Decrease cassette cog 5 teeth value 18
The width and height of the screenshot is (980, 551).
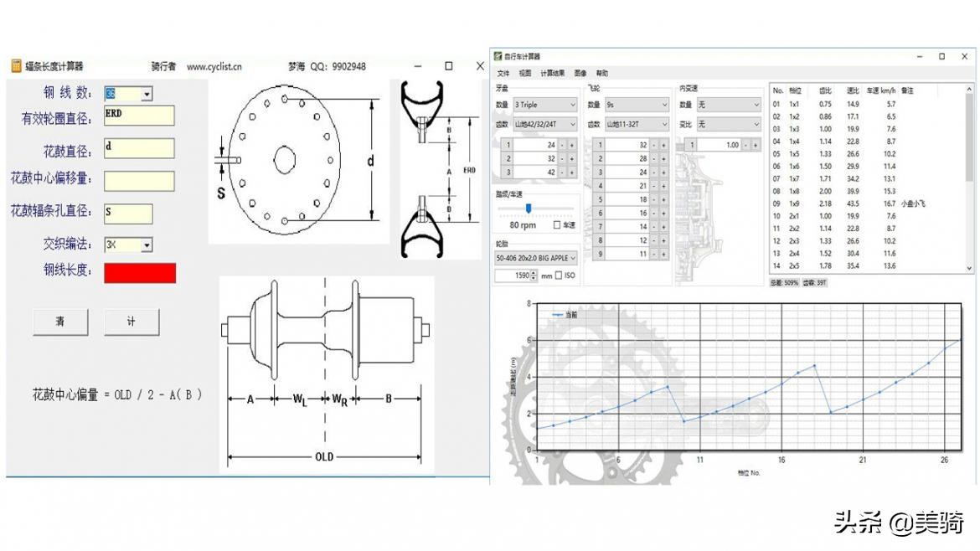coord(653,200)
